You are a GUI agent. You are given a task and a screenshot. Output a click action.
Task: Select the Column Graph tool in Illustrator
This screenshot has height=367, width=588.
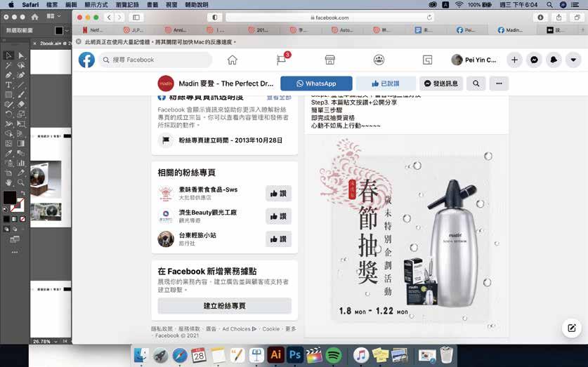point(21,163)
